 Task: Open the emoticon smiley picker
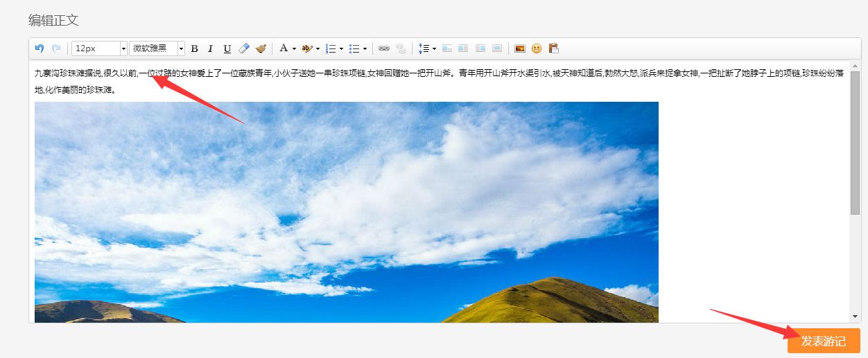pos(537,48)
